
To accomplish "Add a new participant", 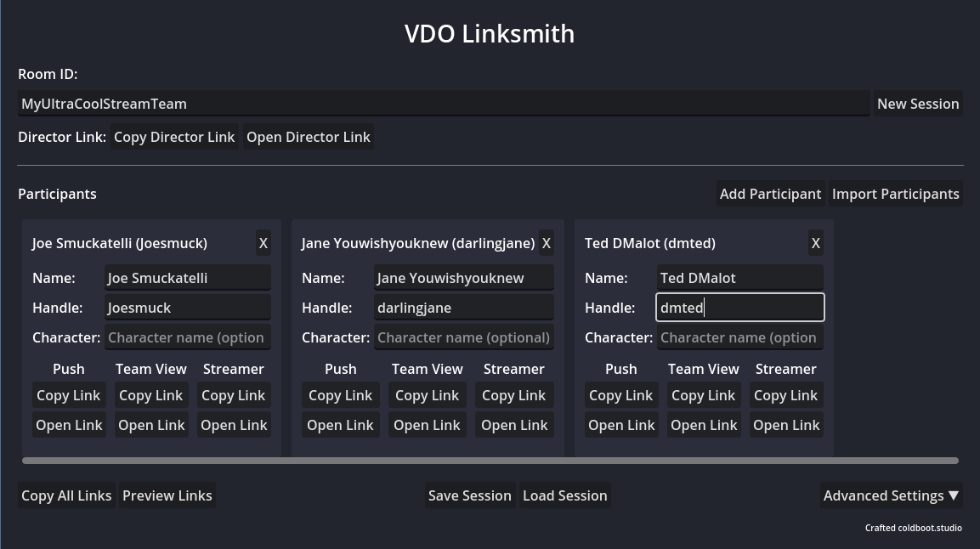I will point(771,194).
